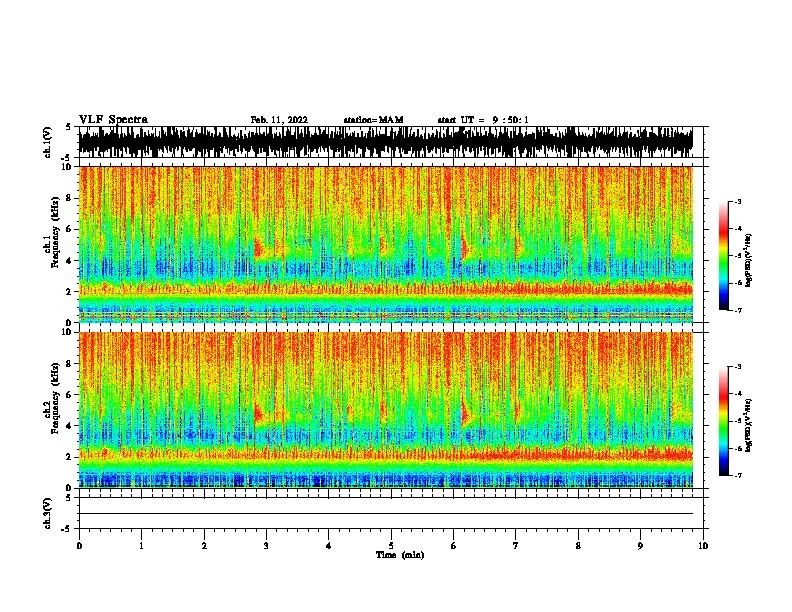Image resolution: width=792 pixels, height=612 pixels.
Task: Click time axis tick label "5"
Action: point(391,546)
